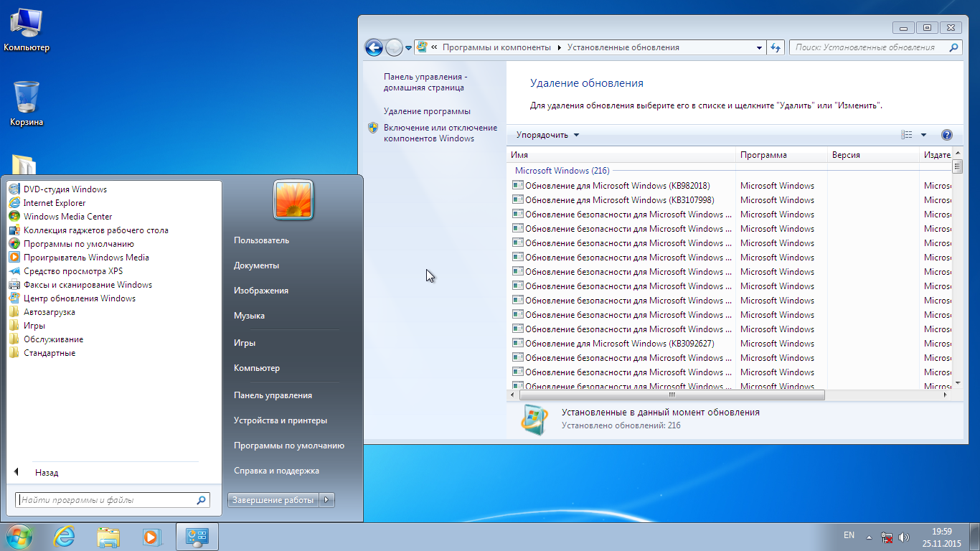Click the change view icon
The image size is (980, 551).
[907, 135]
